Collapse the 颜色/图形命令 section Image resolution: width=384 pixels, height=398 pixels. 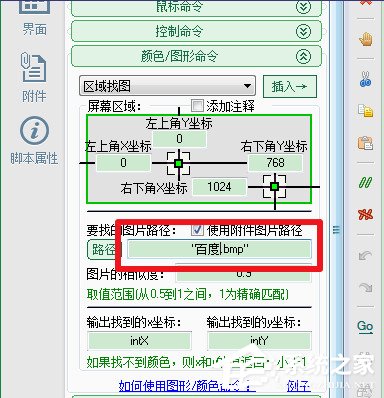pos(196,56)
